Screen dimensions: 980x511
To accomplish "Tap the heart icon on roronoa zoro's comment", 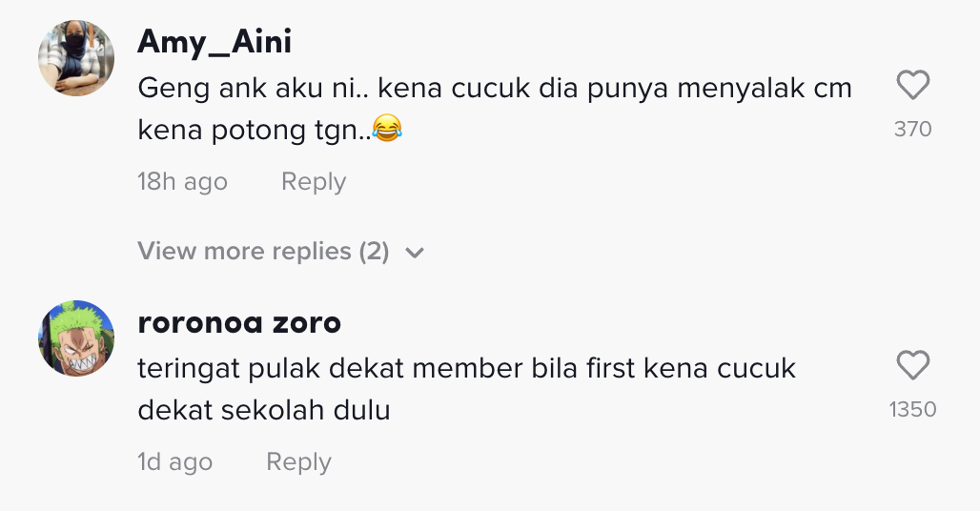I will (912, 366).
